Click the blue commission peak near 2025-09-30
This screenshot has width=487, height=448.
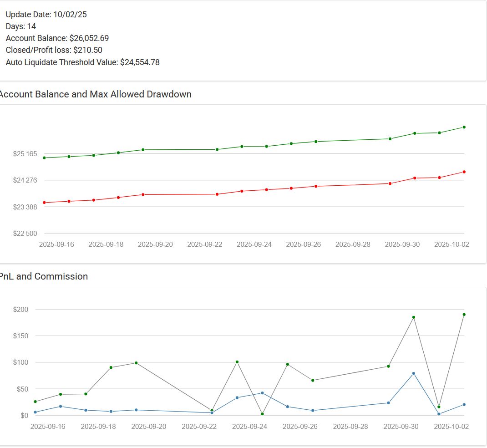point(414,373)
